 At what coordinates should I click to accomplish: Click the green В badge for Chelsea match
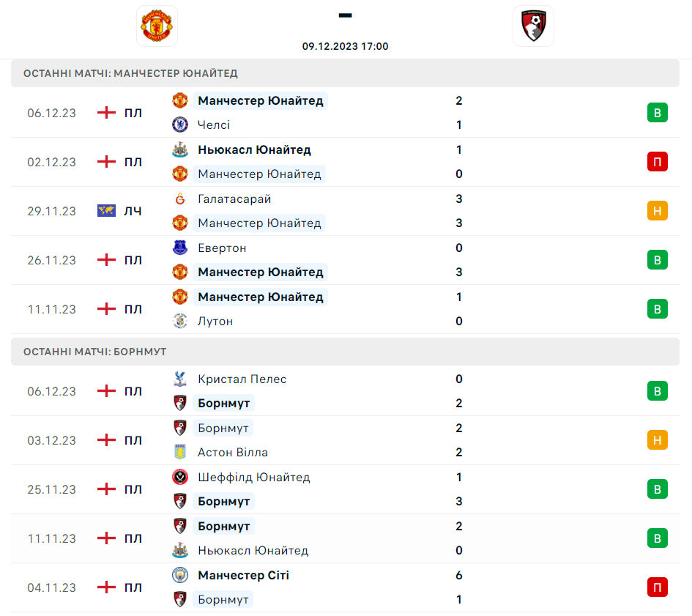(657, 113)
